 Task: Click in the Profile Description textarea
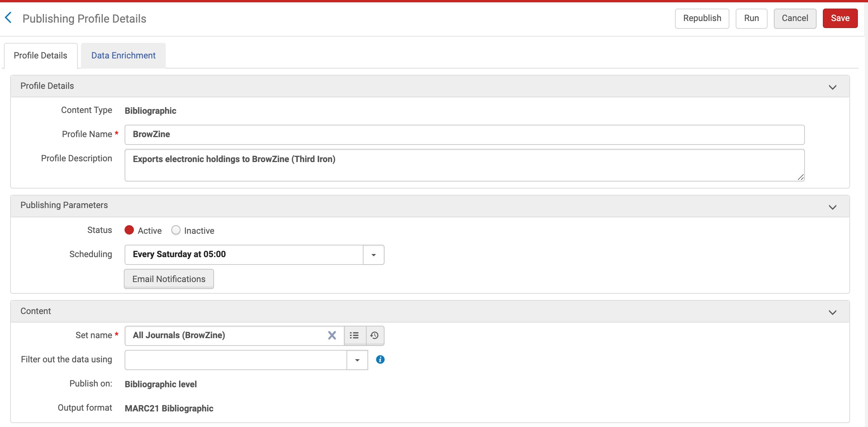[464, 165]
